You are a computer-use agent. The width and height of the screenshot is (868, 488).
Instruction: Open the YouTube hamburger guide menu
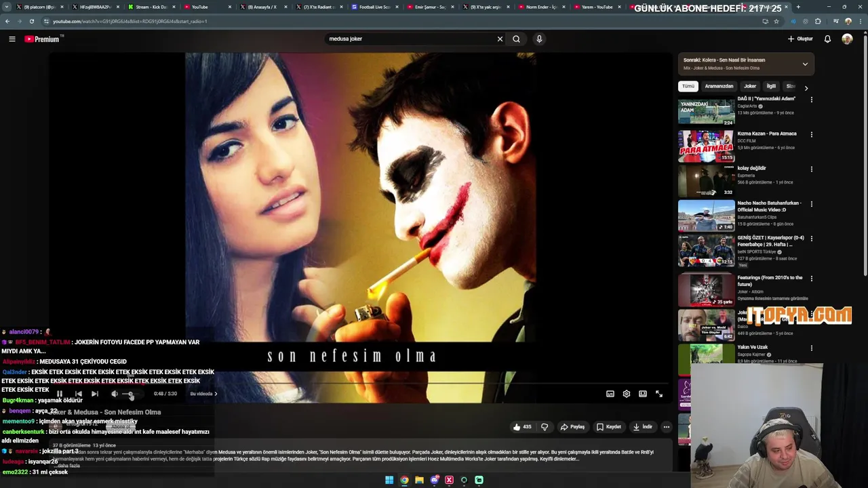click(12, 39)
